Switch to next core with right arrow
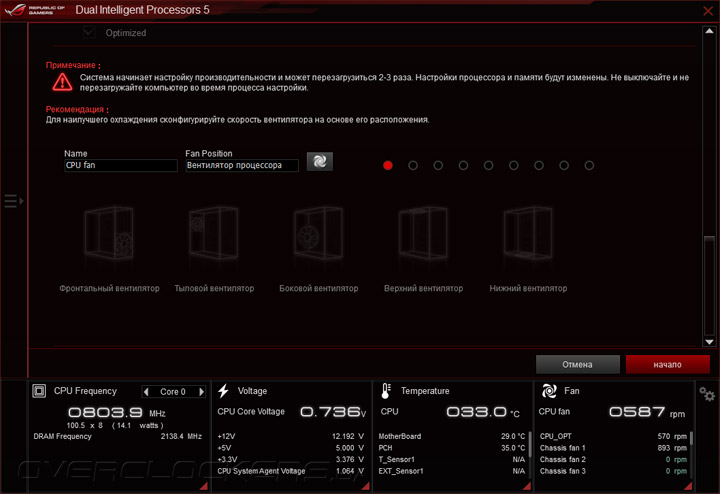Viewport: 720px width, 494px height. pyautogui.click(x=201, y=392)
